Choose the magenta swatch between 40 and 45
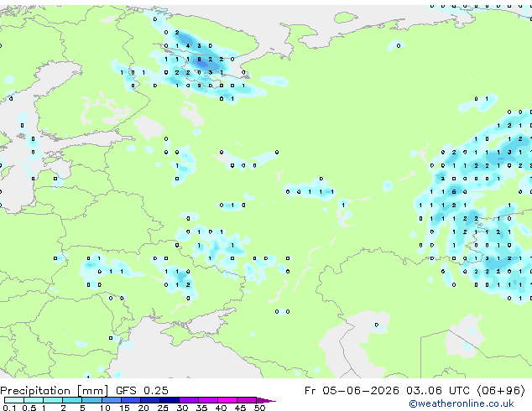Screen dimensions: 532x411 click(227, 400)
